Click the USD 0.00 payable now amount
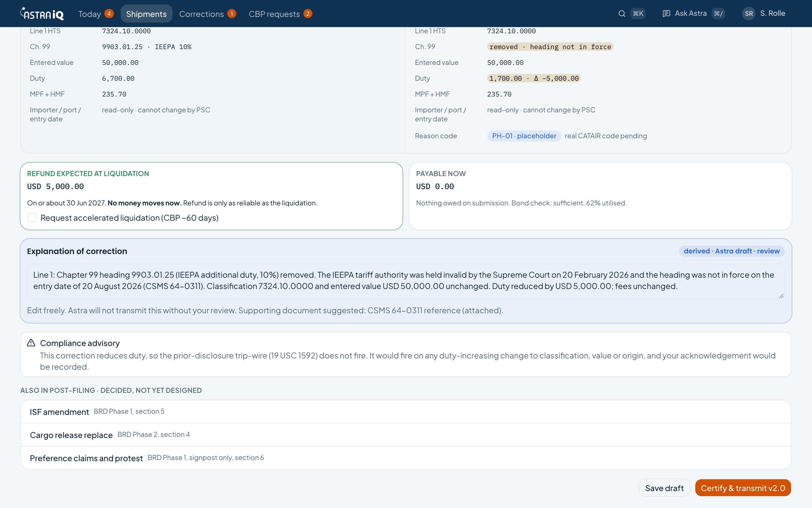This screenshot has height=508, width=812. (x=435, y=187)
